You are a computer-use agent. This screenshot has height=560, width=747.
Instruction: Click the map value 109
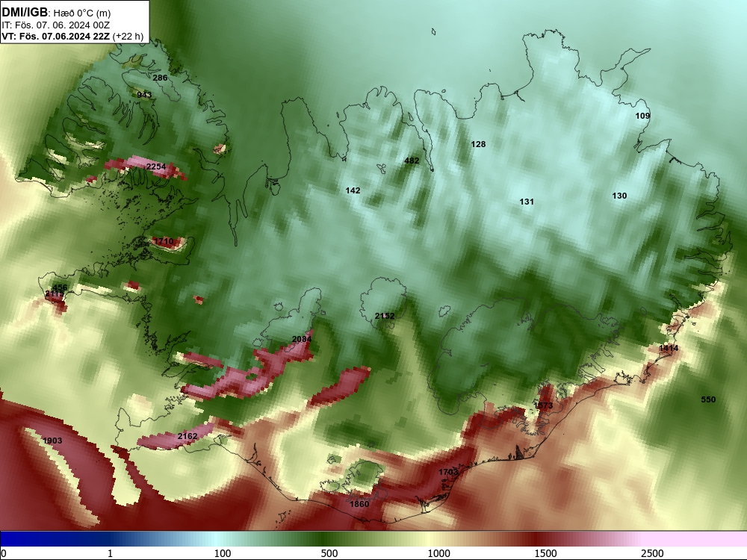click(642, 116)
